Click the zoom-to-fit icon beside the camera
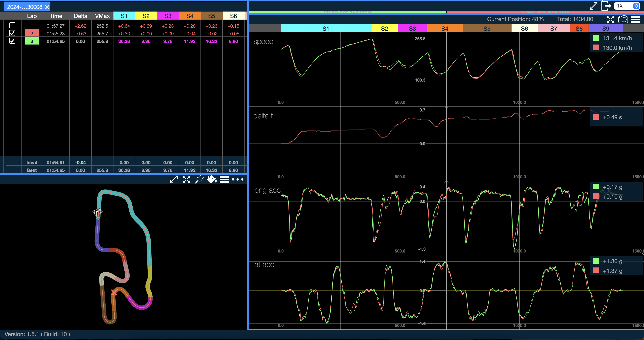Screen dimensions: 644x340 [x=610, y=19]
